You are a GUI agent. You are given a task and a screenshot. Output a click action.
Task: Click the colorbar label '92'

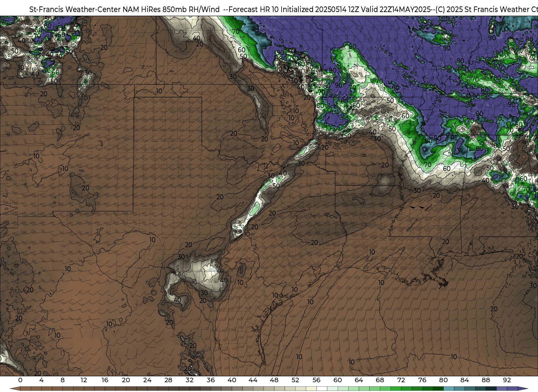pyautogui.click(x=507, y=380)
